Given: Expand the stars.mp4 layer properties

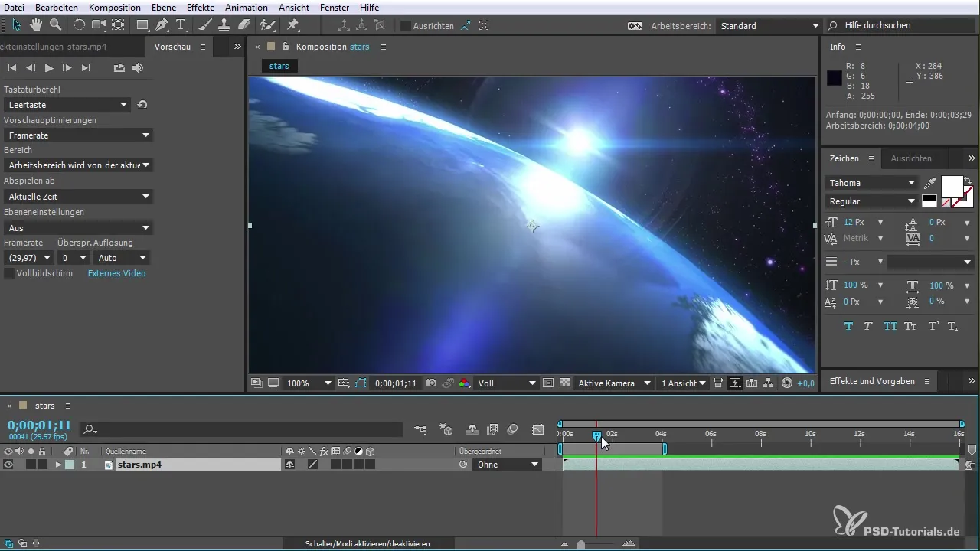Looking at the screenshot, I should pyautogui.click(x=57, y=465).
